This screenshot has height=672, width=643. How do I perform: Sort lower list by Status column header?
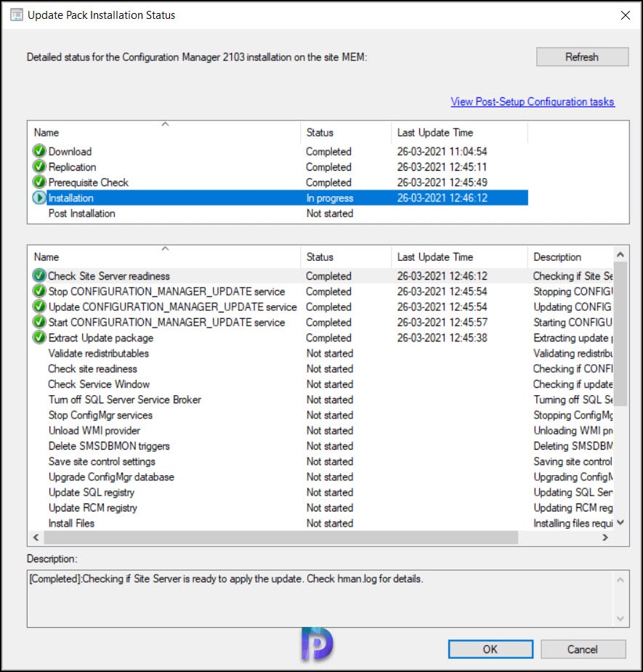point(346,256)
